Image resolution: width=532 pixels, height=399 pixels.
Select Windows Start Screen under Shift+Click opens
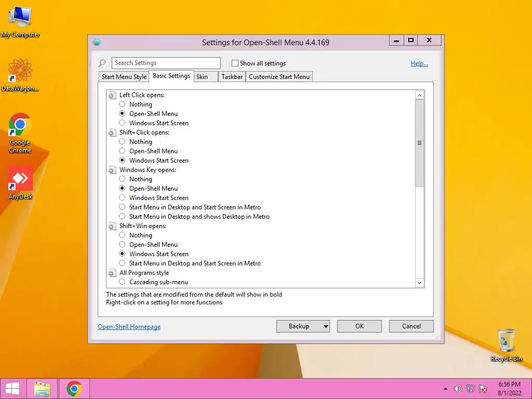pyautogui.click(x=122, y=160)
